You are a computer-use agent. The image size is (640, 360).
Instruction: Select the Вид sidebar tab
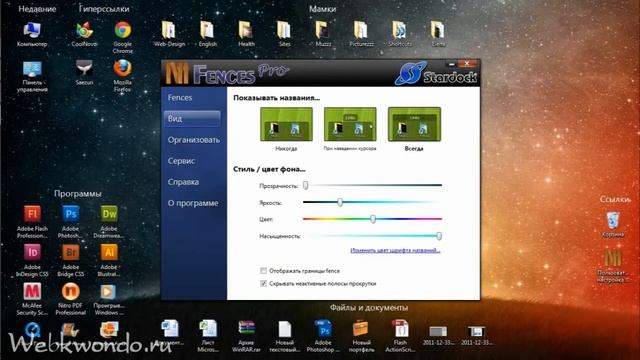tap(192, 119)
